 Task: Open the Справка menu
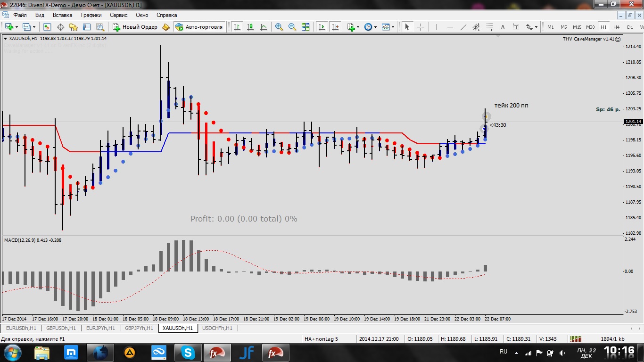click(x=166, y=15)
